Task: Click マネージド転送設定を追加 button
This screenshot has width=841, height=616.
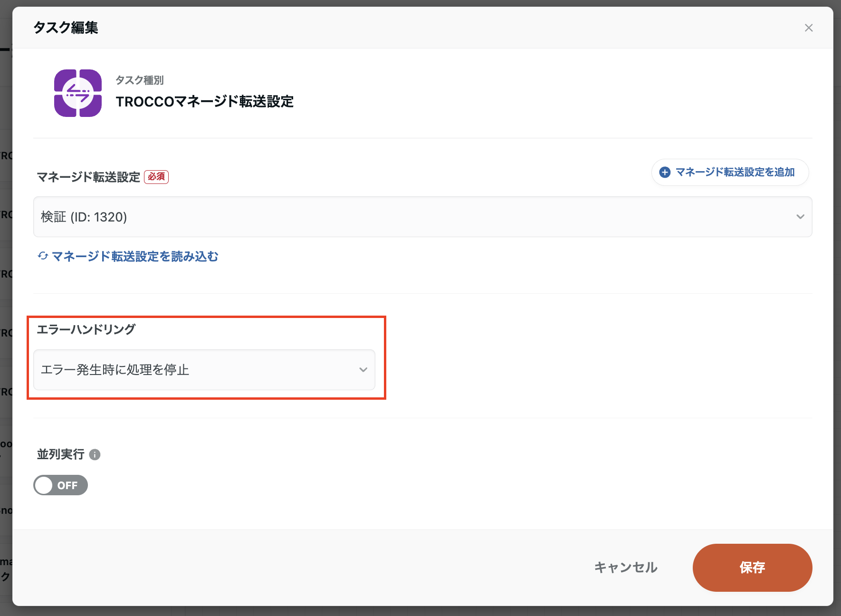Action: click(729, 173)
